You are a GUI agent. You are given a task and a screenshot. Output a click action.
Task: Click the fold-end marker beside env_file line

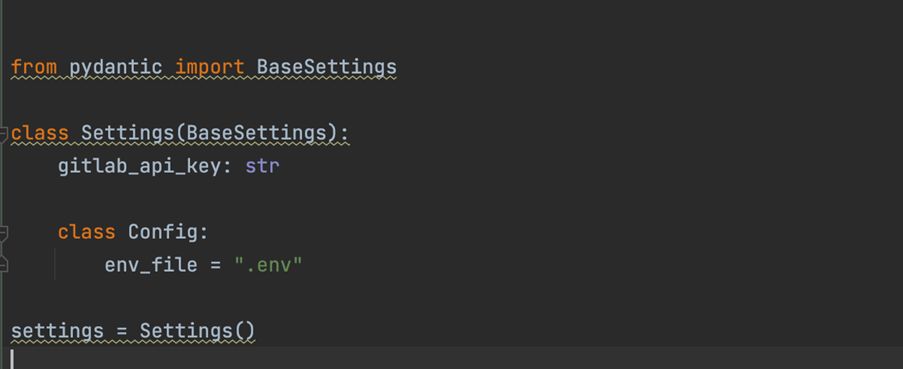point(3,265)
